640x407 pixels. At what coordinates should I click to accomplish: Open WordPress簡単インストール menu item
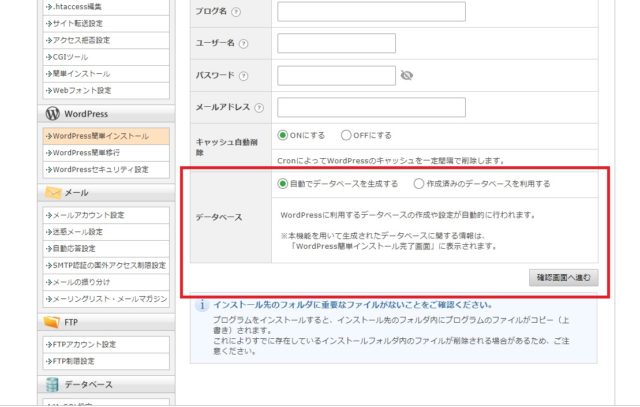[106, 136]
